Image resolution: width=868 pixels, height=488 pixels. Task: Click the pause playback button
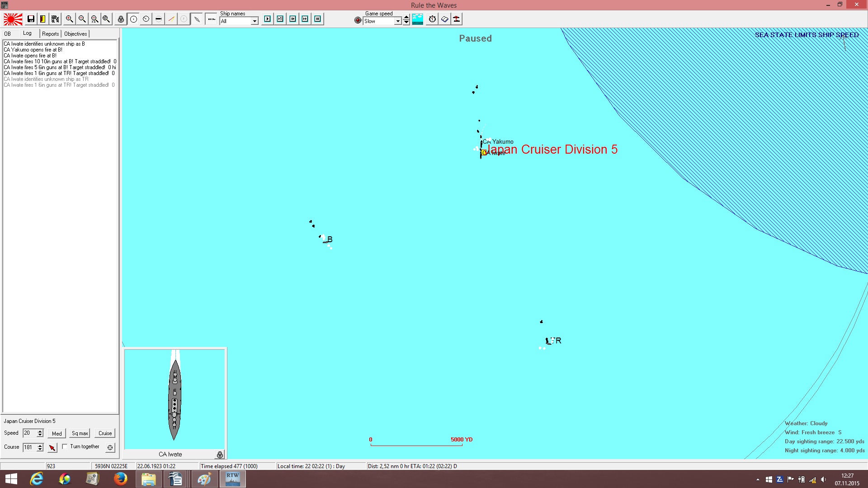[x=318, y=19]
